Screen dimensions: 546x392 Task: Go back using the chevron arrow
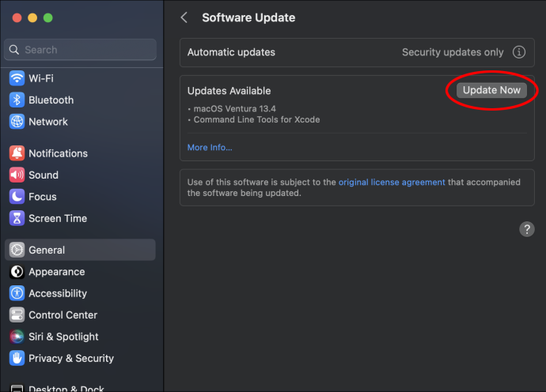point(184,17)
